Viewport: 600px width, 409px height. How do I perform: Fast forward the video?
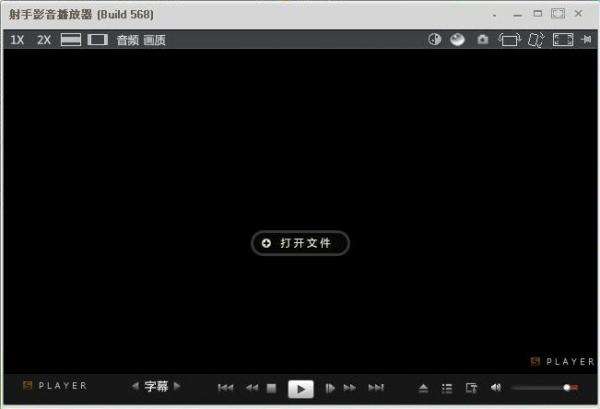pos(349,388)
